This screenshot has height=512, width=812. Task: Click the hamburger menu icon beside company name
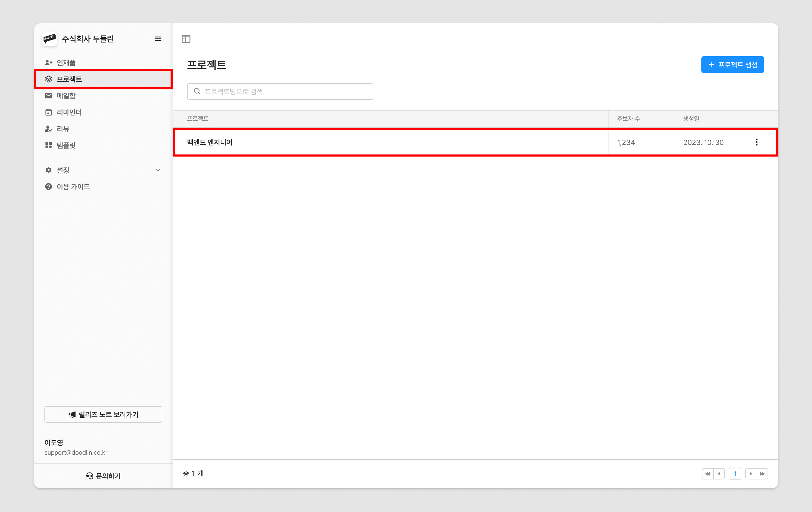[x=158, y=39]
